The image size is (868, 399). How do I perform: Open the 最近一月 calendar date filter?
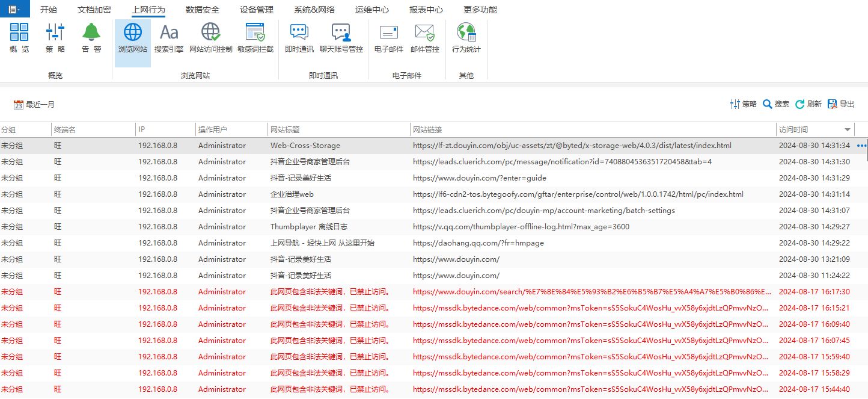(34, 105)
